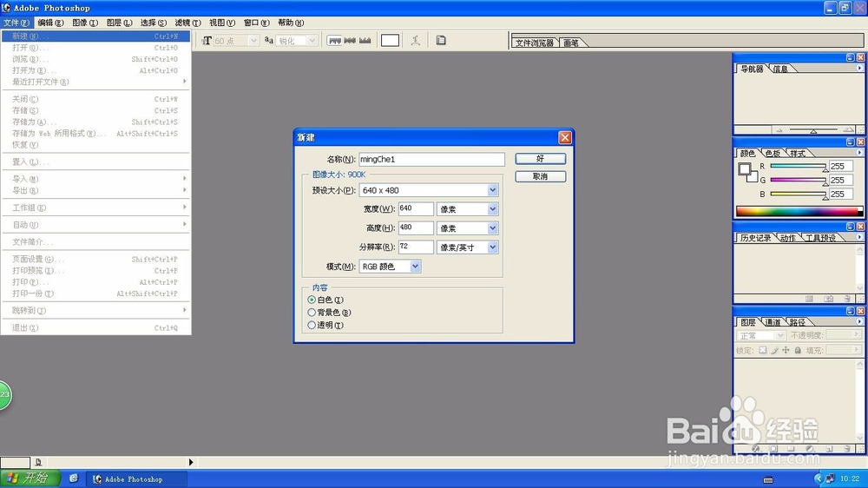Click the right-align text icon in options bar

point(365,41)
